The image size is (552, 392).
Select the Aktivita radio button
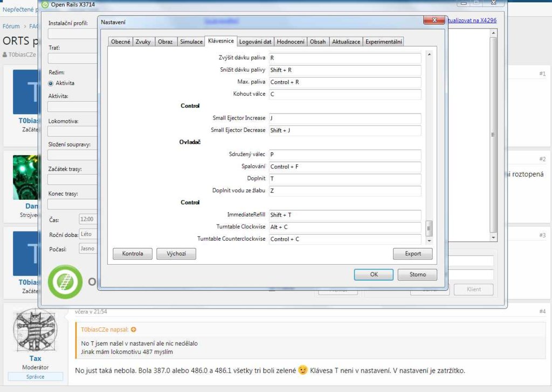(51, 83)
